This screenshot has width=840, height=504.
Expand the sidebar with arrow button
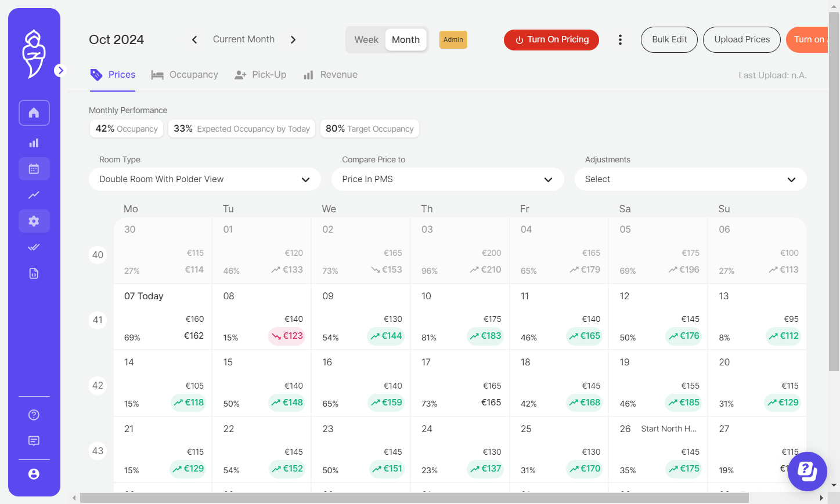60,70
